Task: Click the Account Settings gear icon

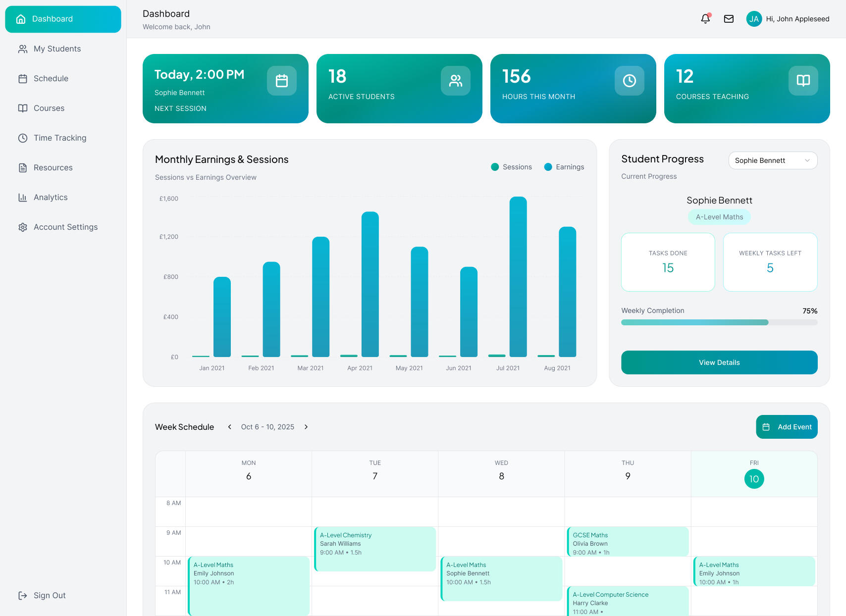Action: (23, 227)
